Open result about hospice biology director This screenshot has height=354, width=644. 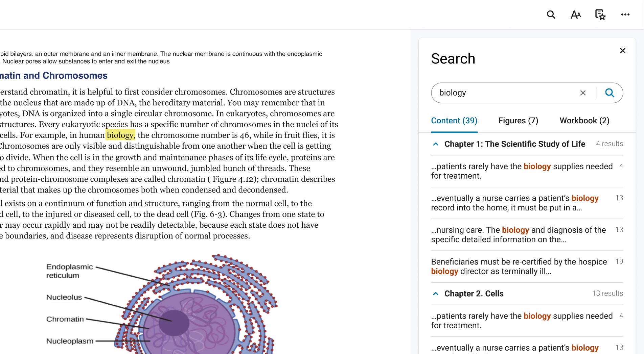[519, 266]
